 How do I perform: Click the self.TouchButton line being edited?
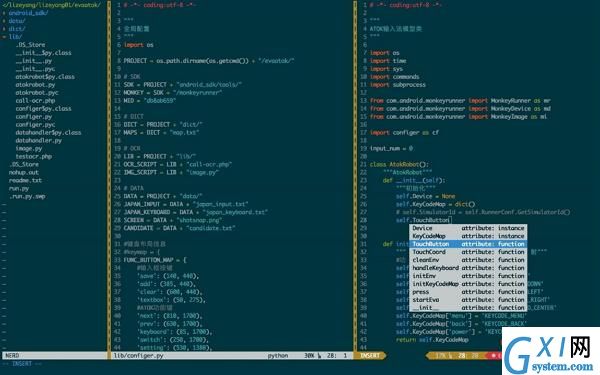click(424, 220)
